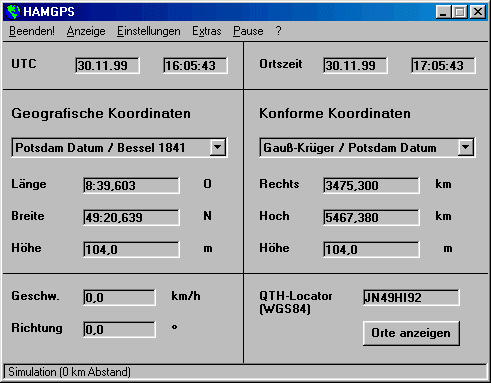
Task: Click the Länge label
Action: tap(29, 184)
